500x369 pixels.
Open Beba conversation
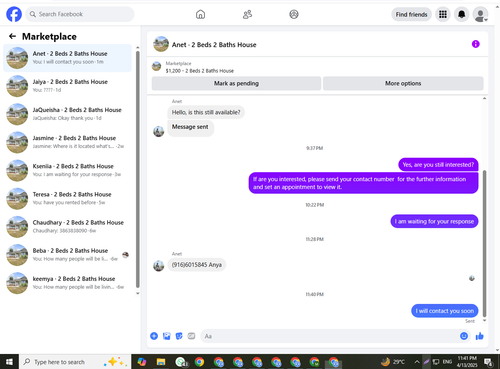68,255
